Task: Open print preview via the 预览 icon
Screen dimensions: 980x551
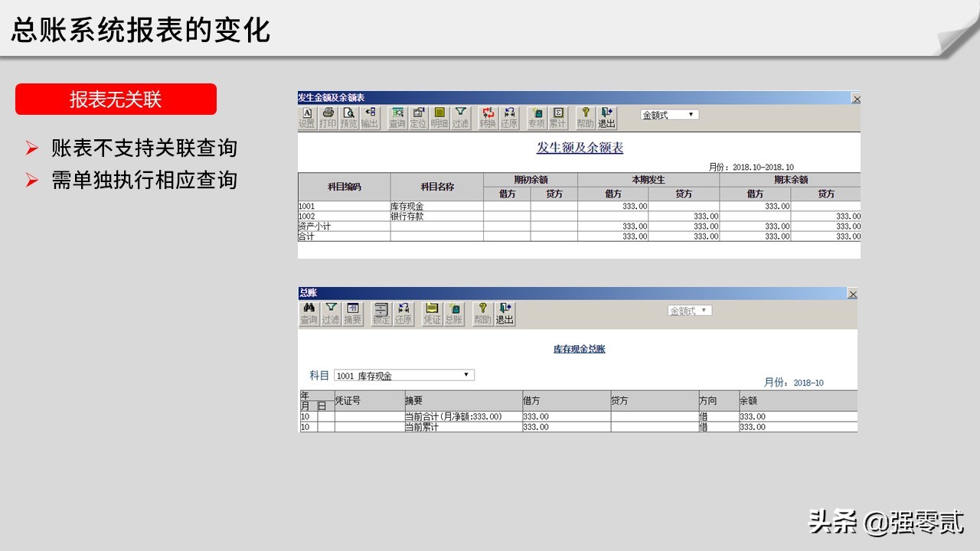Action: pos(347,115)
